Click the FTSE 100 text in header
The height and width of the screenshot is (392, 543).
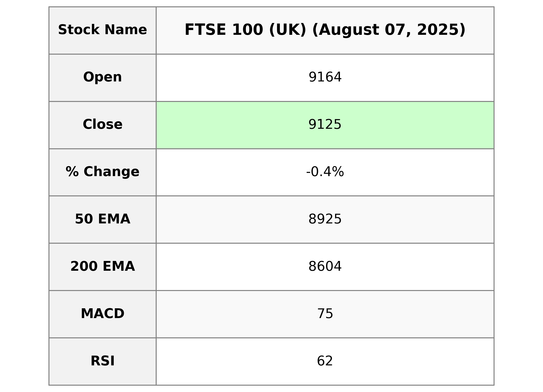click(224, 30)
